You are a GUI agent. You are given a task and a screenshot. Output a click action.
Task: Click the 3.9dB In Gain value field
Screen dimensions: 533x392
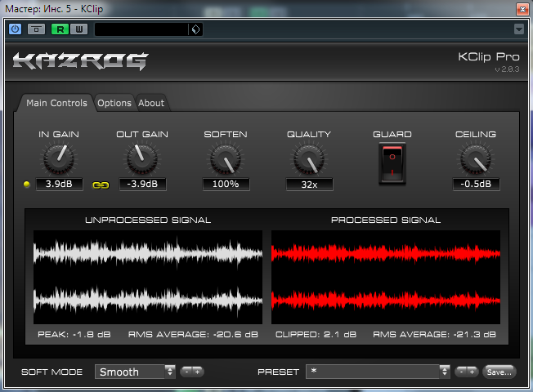(x=59, y=184)
